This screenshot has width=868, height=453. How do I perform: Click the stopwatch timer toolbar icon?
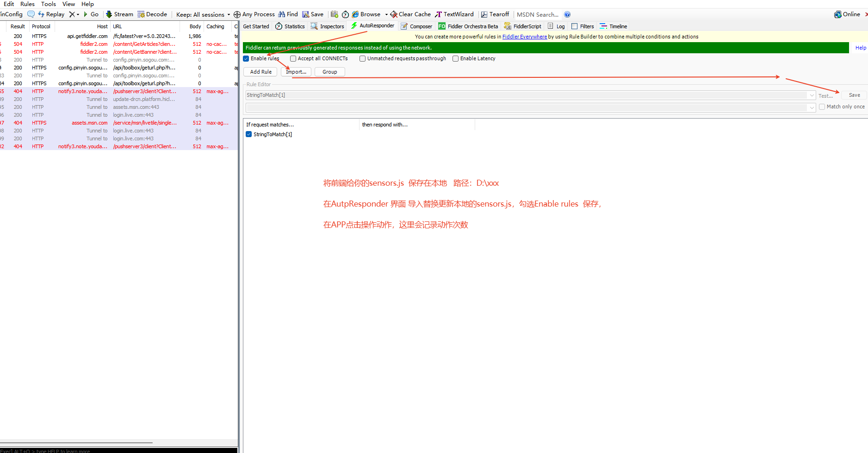pyautogui.click(x=345, y=14)
